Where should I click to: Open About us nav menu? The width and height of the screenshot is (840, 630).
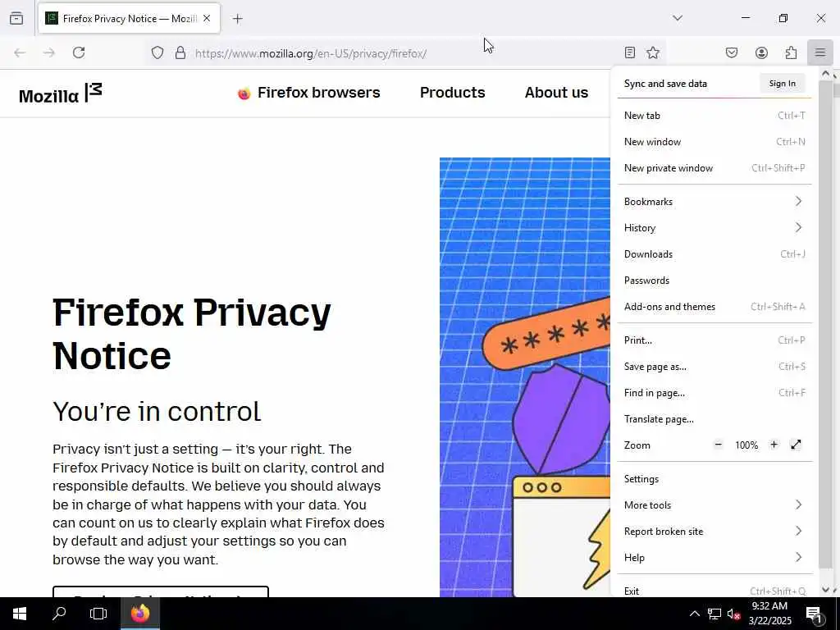point(556,93)
